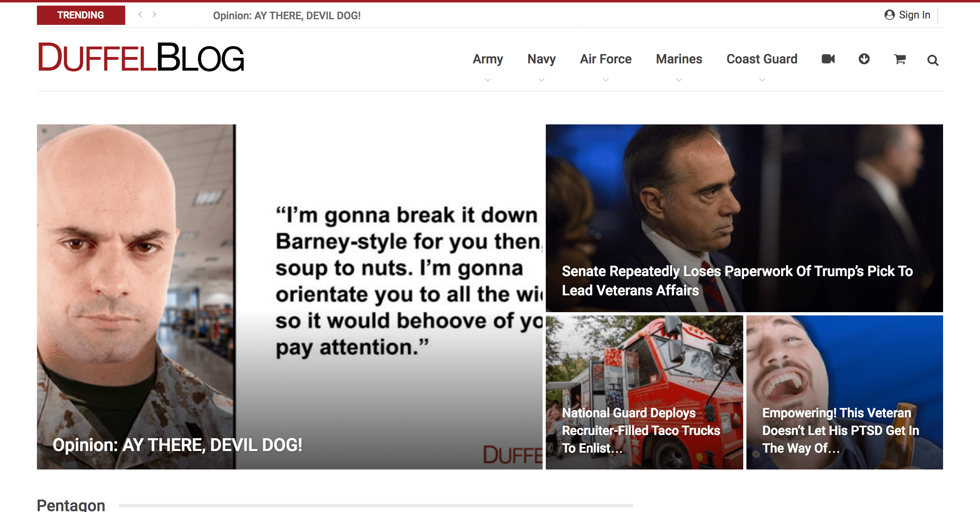Viewport: 980px width, 512px height.
Task: Go to next trending story arrow
Action: [154, 14]
